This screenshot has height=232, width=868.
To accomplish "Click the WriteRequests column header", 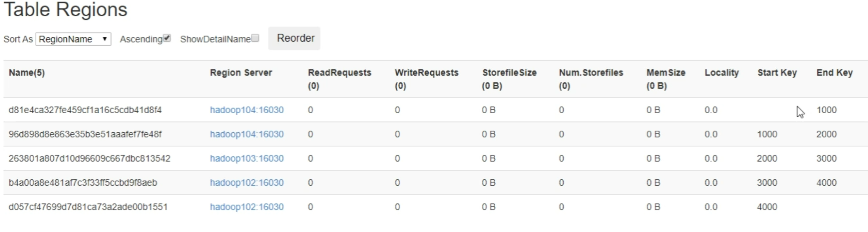I will 426,73.
